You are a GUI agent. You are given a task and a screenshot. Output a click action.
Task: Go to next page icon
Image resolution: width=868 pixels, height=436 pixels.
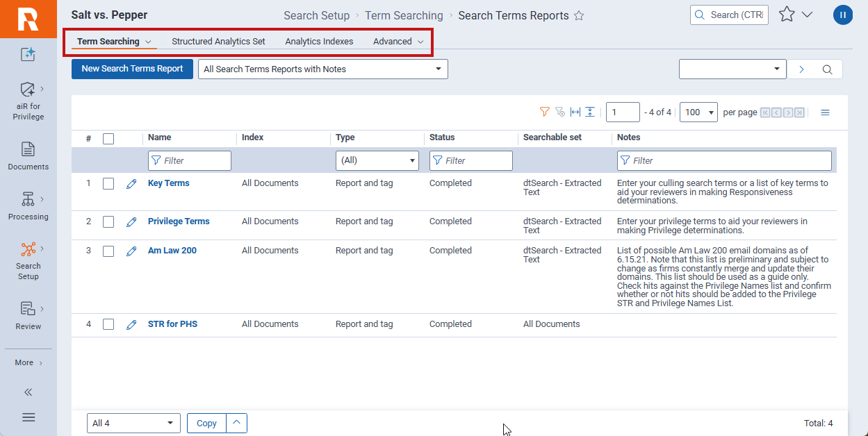[788, 112]
